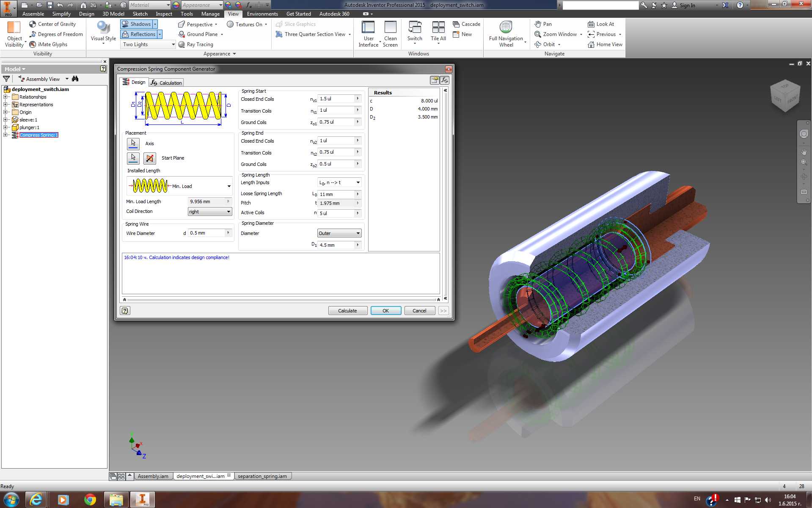The image size is (812, 508).
Task: Open the Length Inputs combo box
Action: point(339,182)
